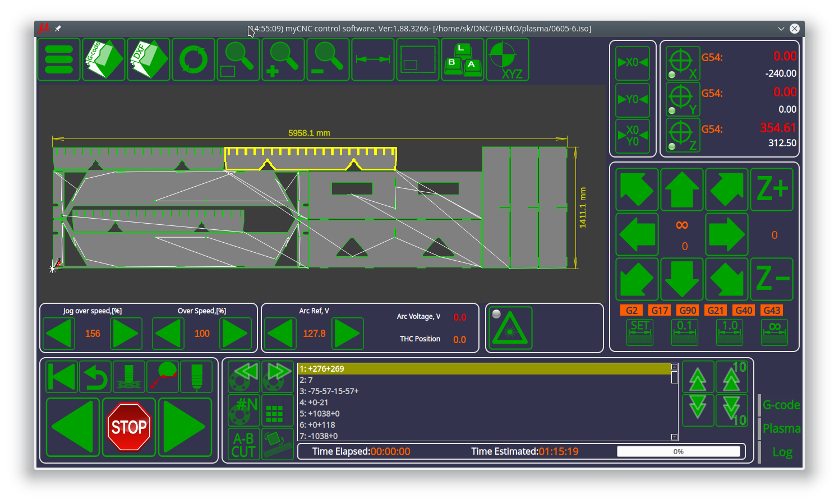Import DXF file icon
This screenshot has height=504, width=839.
click(x=149, y=59)
